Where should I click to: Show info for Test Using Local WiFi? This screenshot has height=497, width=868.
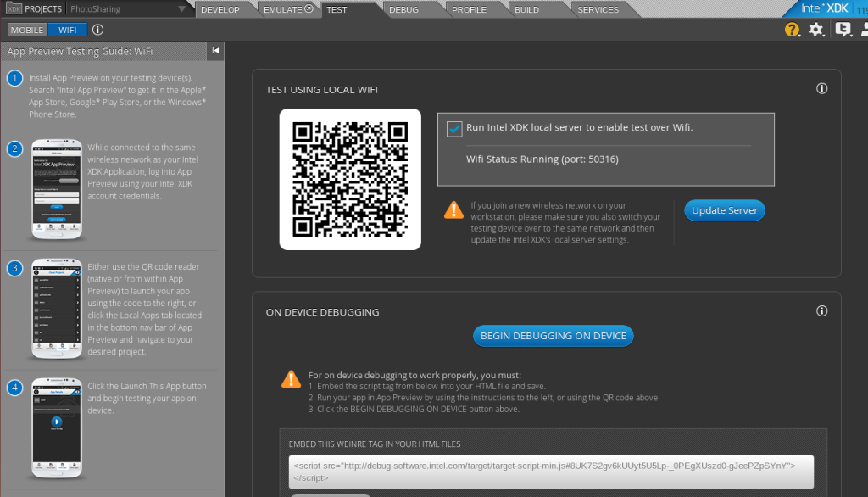click(x=821, y=89)
